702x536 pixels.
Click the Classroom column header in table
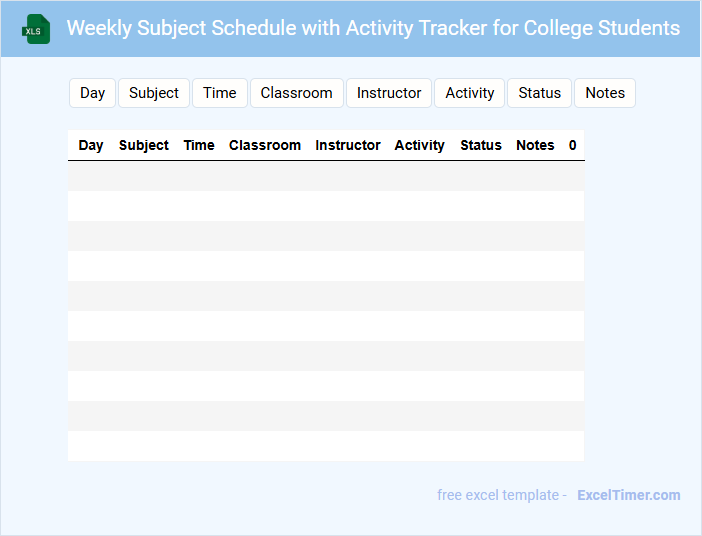[265, 145]
